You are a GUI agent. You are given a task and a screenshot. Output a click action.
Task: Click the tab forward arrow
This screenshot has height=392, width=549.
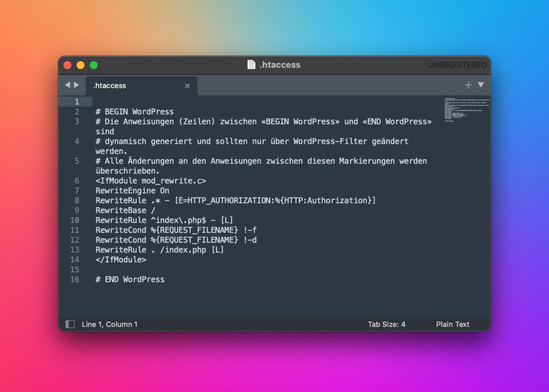[76, 85]
